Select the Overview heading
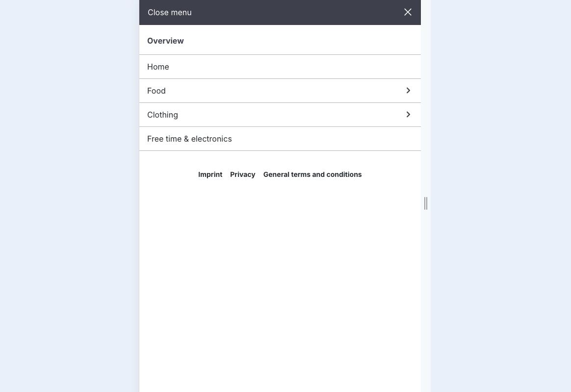571x392 pixels. point(165,41)
